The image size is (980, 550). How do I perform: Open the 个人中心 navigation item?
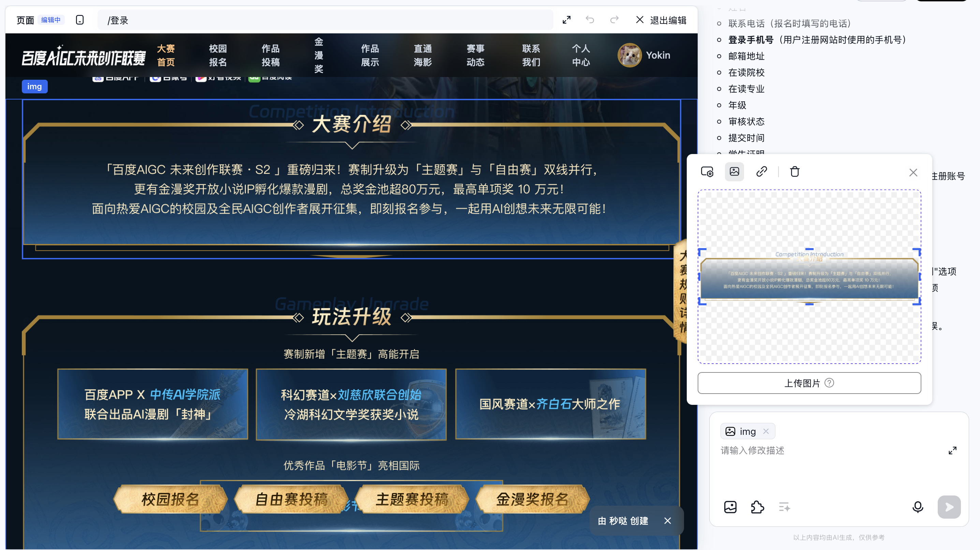coord(581,55)
